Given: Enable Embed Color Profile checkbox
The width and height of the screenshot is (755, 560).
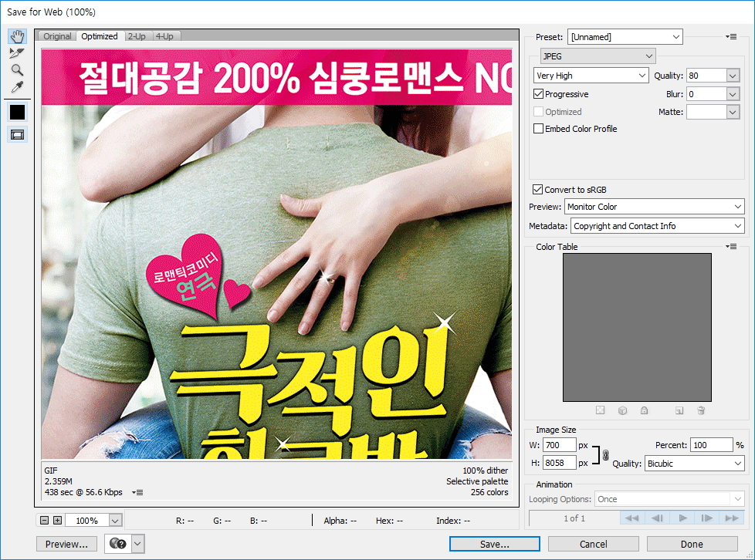Looking at the screenshot, I should (x=538, y=129).
